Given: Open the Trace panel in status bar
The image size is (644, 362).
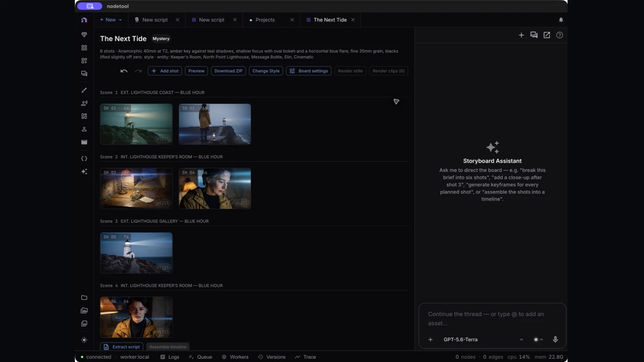Looking at the screenshot, I should click(x=305, y=357).
